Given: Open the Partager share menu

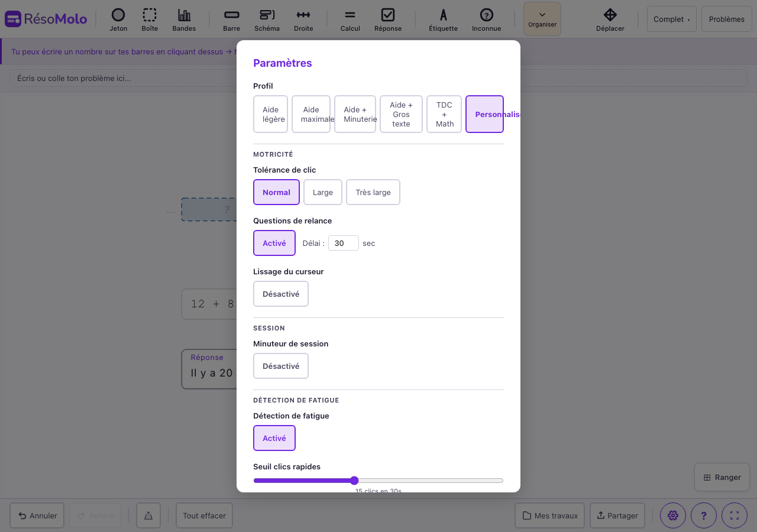Looking at the screenshot, I should pyautogui.click(x=617, y=515).
